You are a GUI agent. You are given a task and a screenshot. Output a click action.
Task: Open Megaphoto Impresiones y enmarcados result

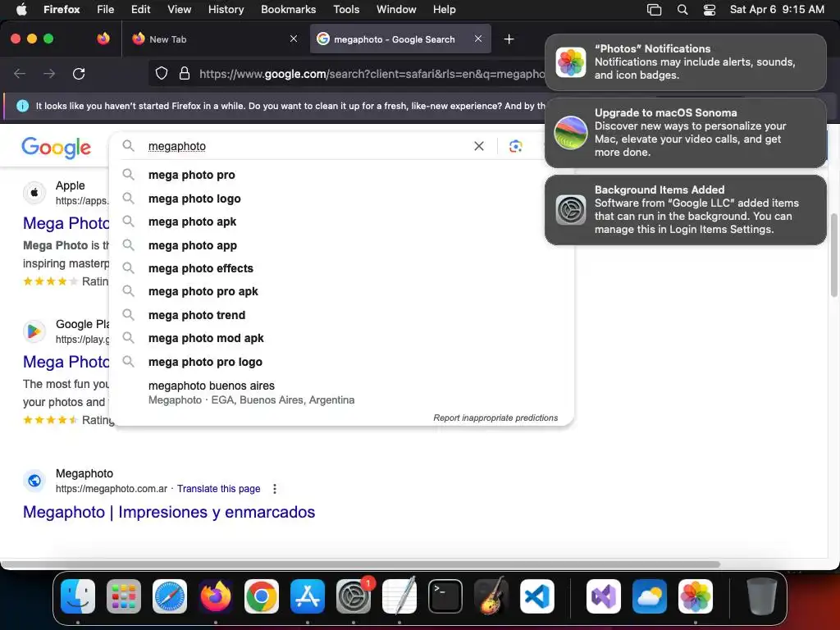click(169, 512)
